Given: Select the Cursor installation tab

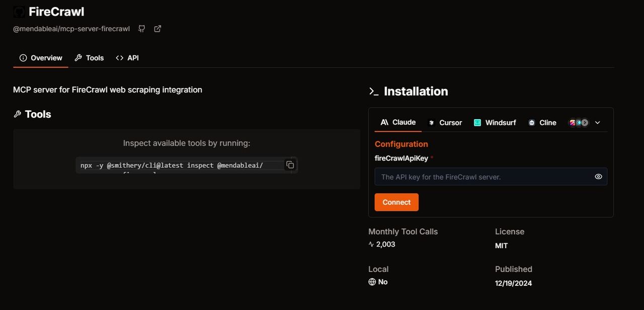Looking at the screenshot, I should [445, 122].
